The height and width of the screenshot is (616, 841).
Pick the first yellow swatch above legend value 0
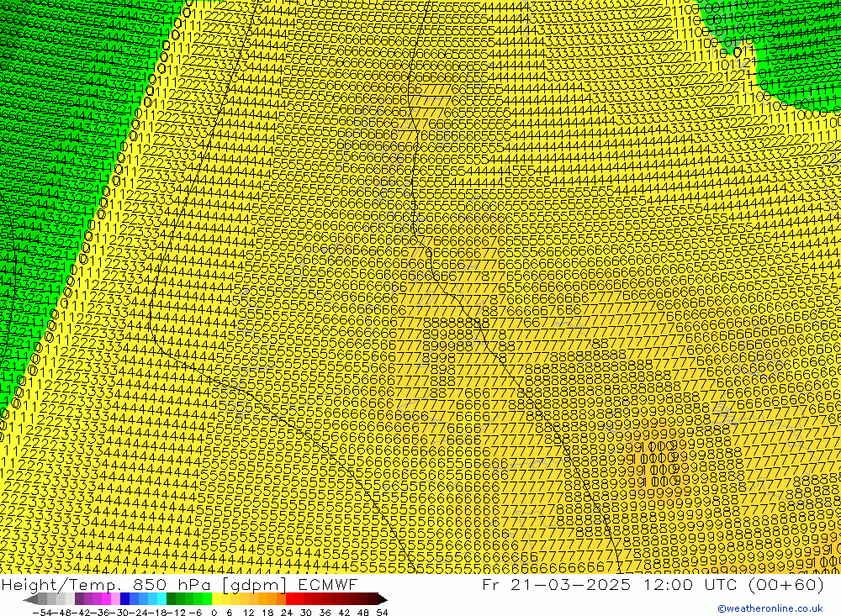click(217, 600)
